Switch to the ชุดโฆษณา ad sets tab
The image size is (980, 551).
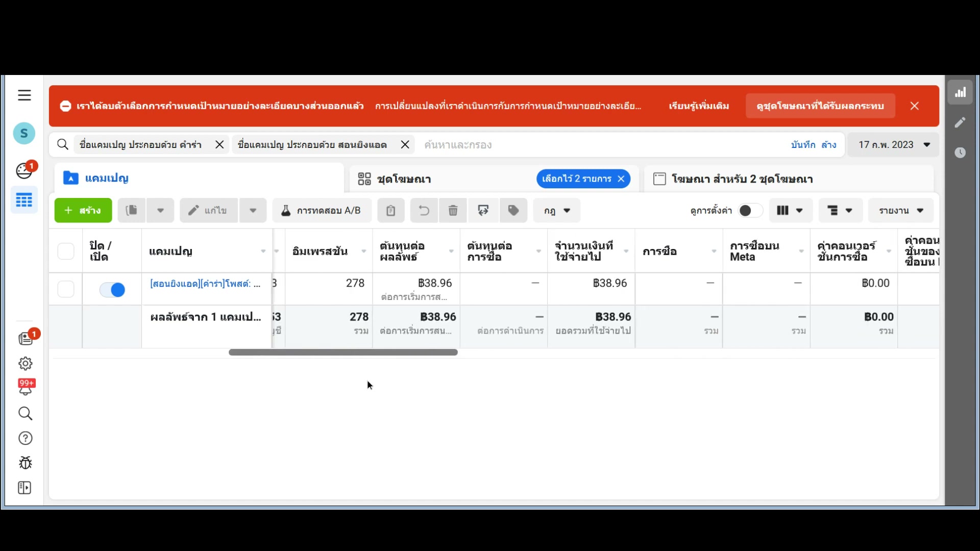[x=403, y=179]
